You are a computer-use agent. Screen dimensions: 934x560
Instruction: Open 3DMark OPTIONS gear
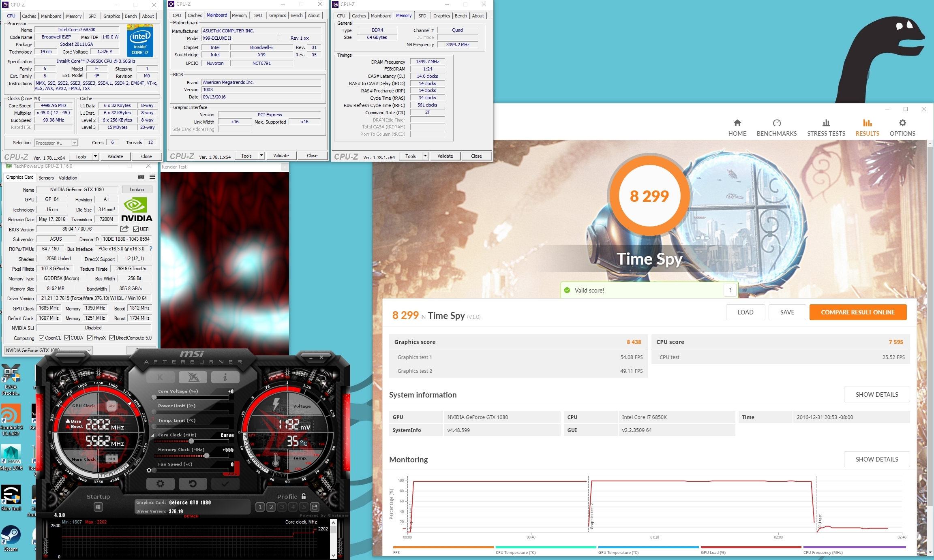pyautogui.click(x=902, y=128)
